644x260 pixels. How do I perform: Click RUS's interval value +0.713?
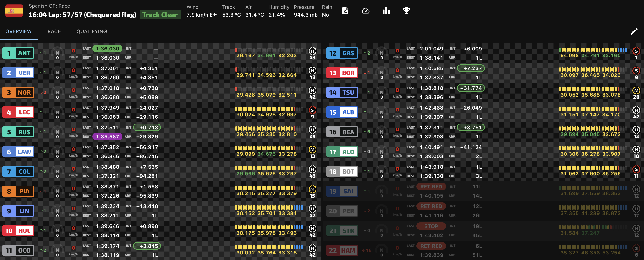147,128
